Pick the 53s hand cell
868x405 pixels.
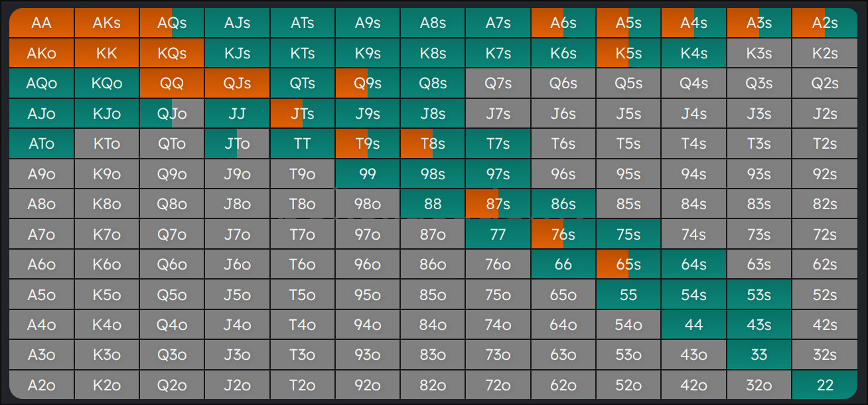[x=759, y=295]
